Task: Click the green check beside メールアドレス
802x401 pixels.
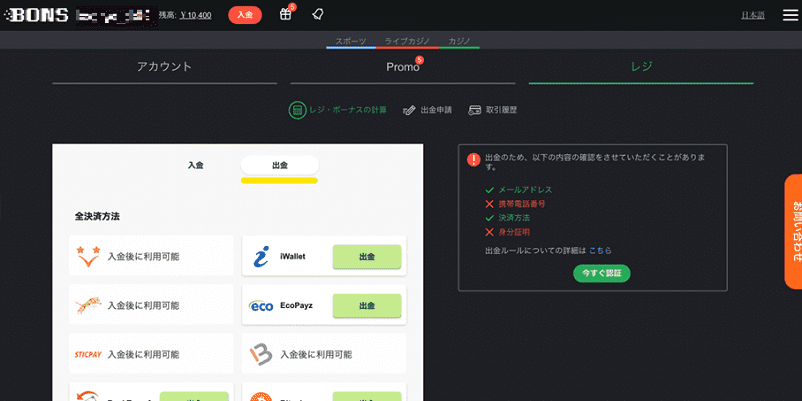Action: point(489,190)
